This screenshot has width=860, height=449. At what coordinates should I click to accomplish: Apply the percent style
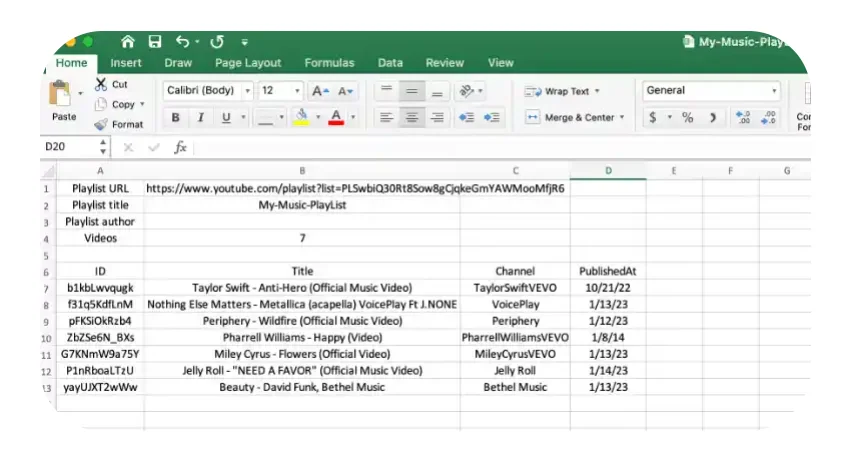point(688,117)
